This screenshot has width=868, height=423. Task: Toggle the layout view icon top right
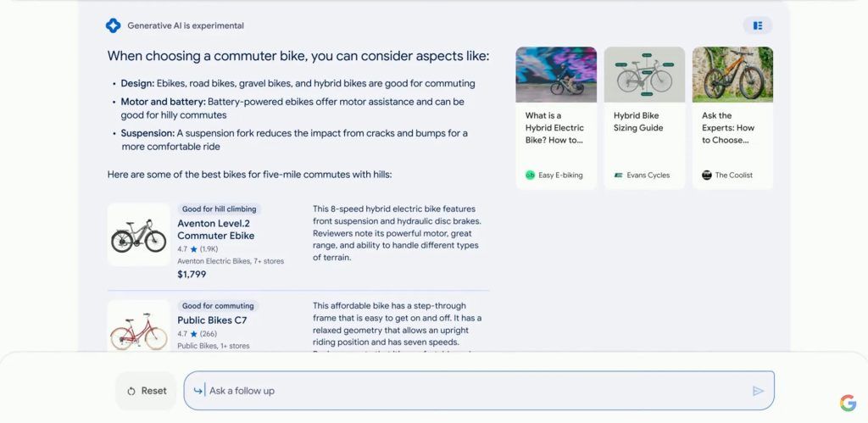click(x=758, y=25)
